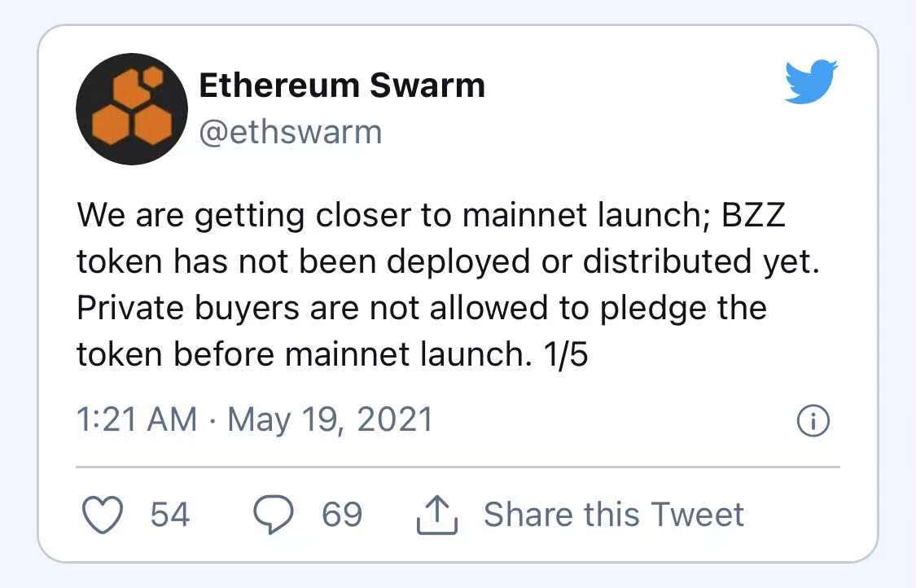Click the share upload arrow icon
This screenshot has width=916, height=588.
pyautogui.click(x=437, y=515)
